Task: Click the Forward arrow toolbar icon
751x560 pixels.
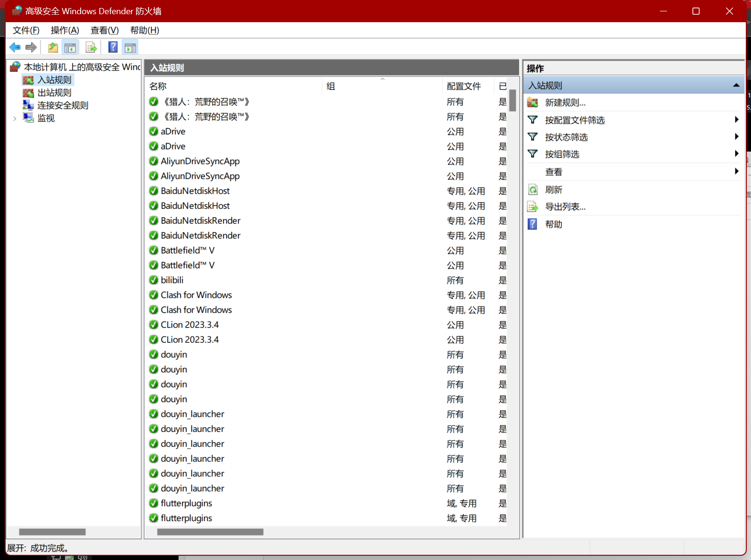Action: (x=31, y=47)
